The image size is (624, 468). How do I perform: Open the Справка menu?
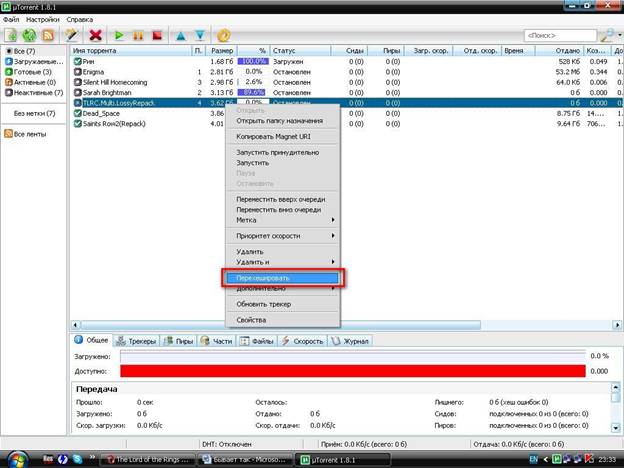(80, 19)
